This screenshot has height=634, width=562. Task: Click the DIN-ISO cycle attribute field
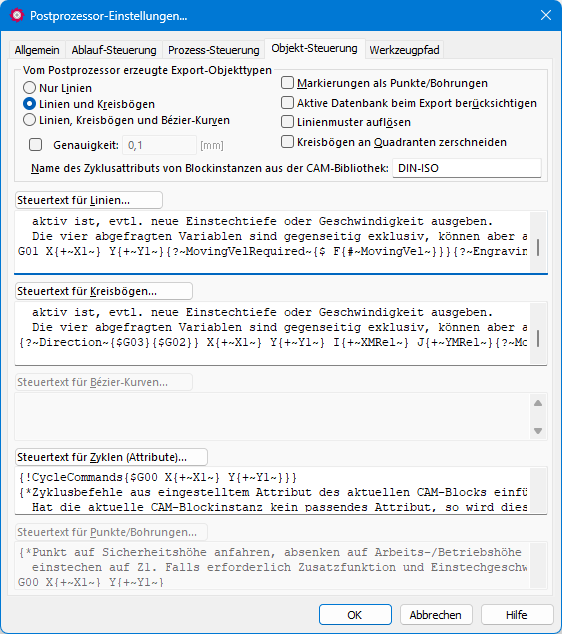click(467, 168)
